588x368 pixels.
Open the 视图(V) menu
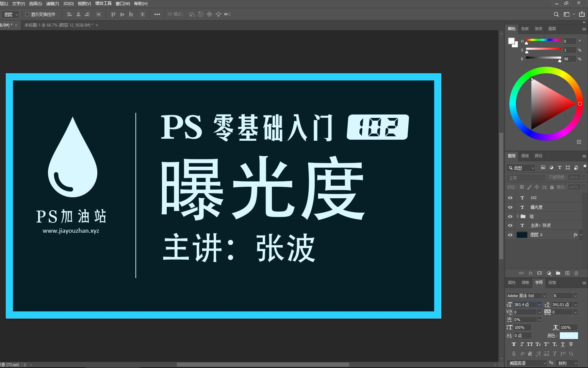coord(84,4)
